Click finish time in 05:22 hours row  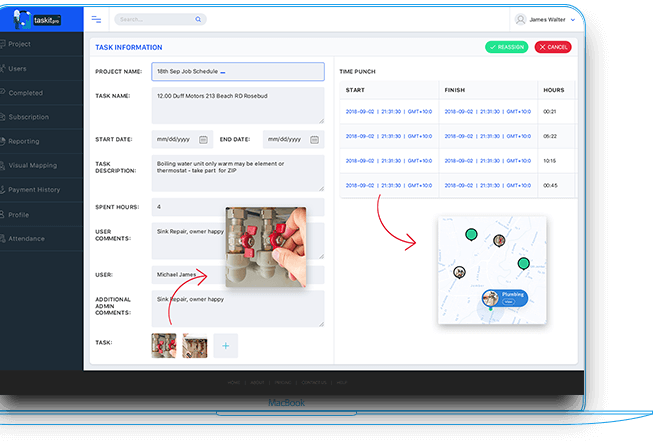click(x=488, y=136)
